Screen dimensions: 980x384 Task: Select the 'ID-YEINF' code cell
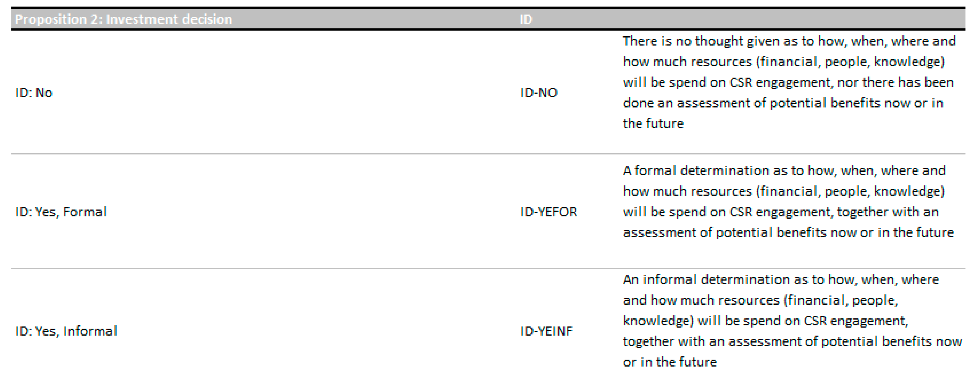tap(546, 331)
